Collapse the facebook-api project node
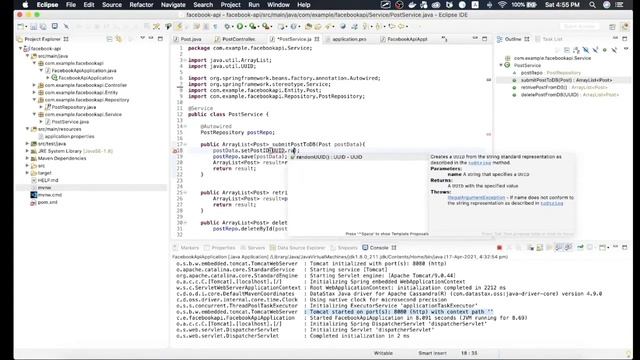 pyautogui.click(x=20, y=49)
